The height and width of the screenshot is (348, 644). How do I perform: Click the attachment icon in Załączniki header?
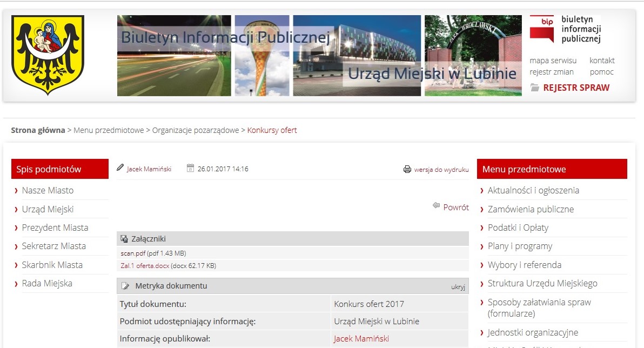point(125,238)
